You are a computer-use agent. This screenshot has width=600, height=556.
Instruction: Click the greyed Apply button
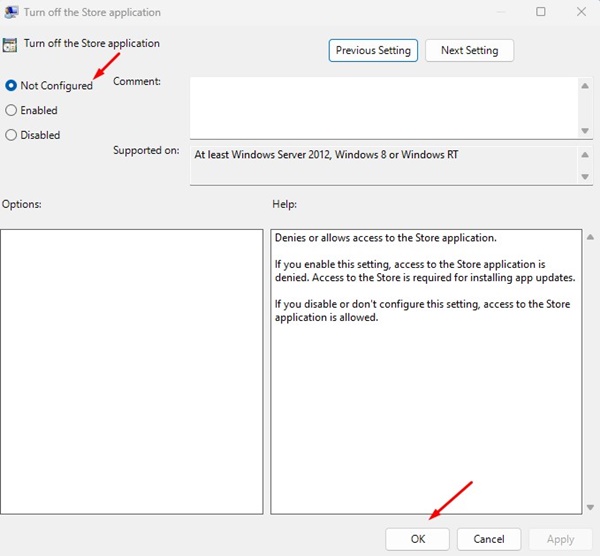pyautogui.click(x=560, y=539)
